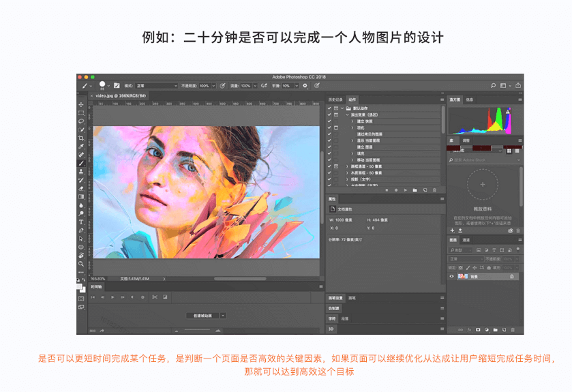The height and width of the screenshot is (392, 572).
Task: Switch to the 动作 tab
Action: 352,100
